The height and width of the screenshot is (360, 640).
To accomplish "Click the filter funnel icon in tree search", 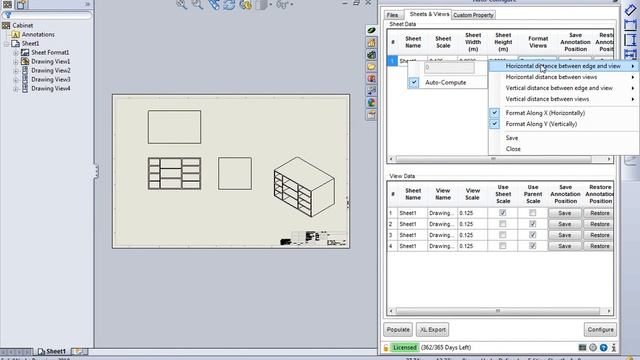I will tap(8, 15).
